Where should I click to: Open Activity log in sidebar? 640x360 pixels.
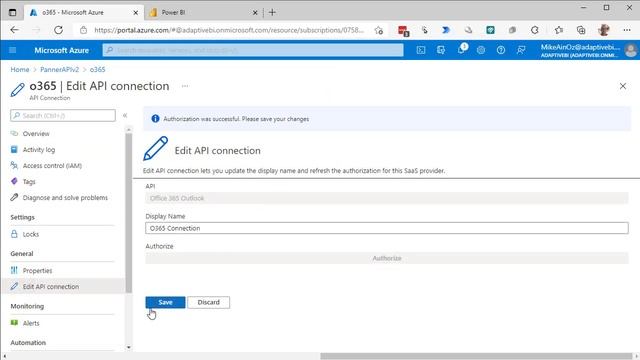pos(39,150)
